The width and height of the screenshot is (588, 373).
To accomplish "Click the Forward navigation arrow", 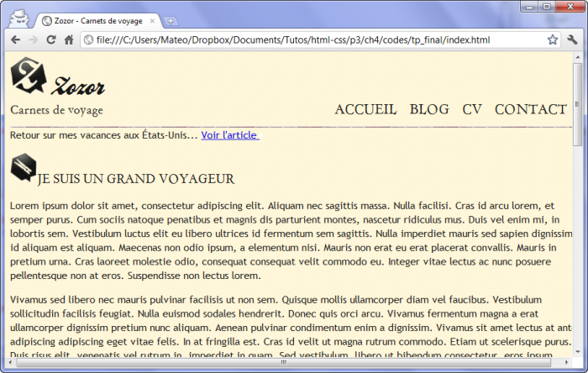I will pos(33,39).
